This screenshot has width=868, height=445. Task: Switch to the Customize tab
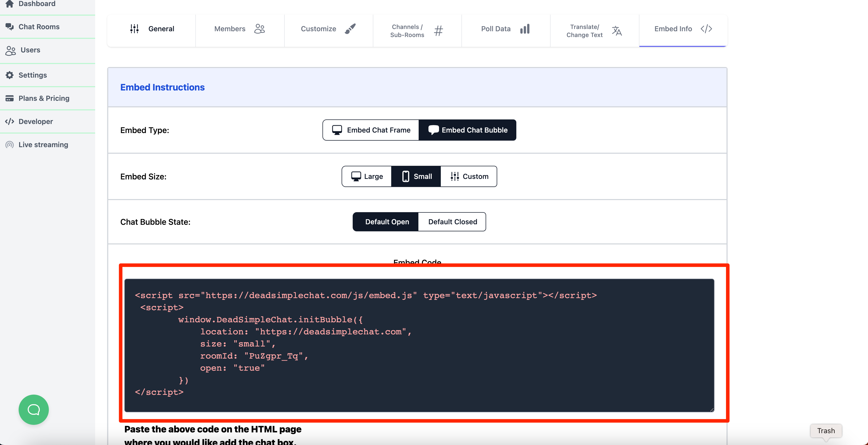pos(329,30)
